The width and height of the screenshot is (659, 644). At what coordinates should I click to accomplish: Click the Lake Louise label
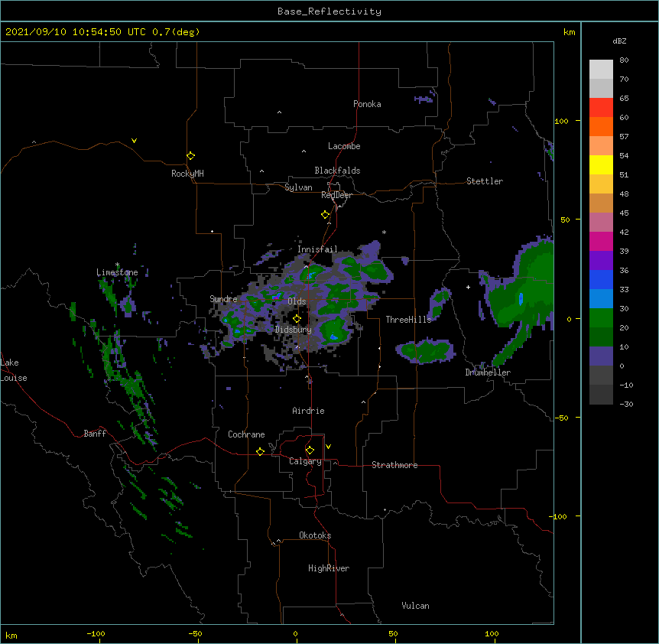tap(14, 370)
